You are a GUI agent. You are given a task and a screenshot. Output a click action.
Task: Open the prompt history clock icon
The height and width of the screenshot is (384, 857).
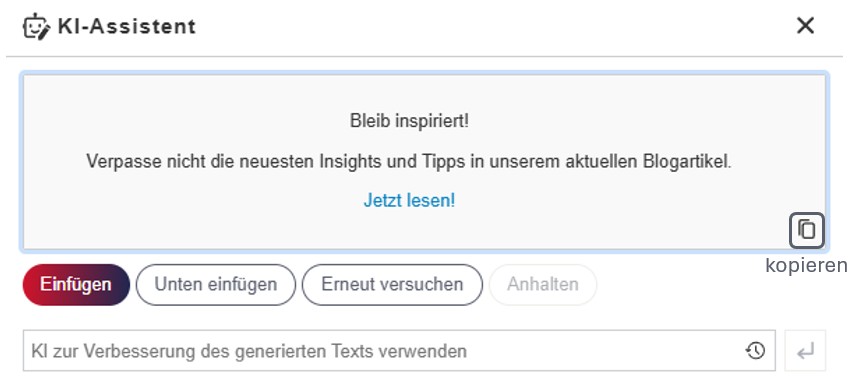[x=755, y=351]
